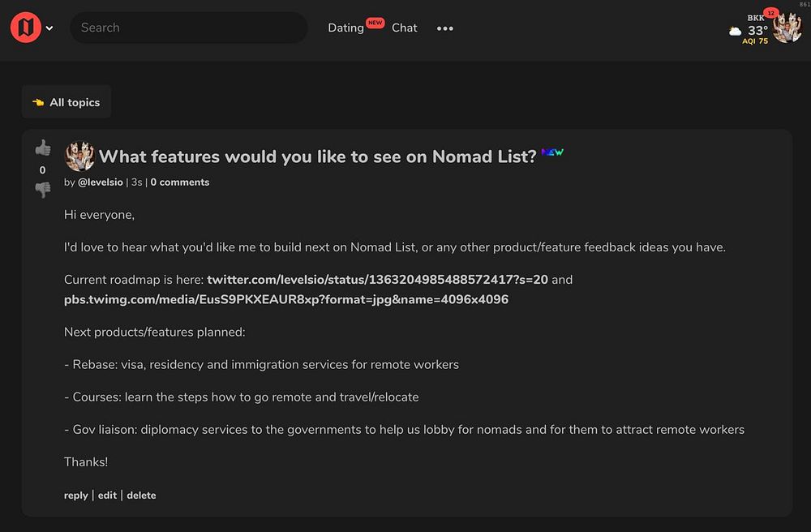Expand the dropdown arrow beside the logo
Viewport: 811px width, 532px height.
coord(49,28)
